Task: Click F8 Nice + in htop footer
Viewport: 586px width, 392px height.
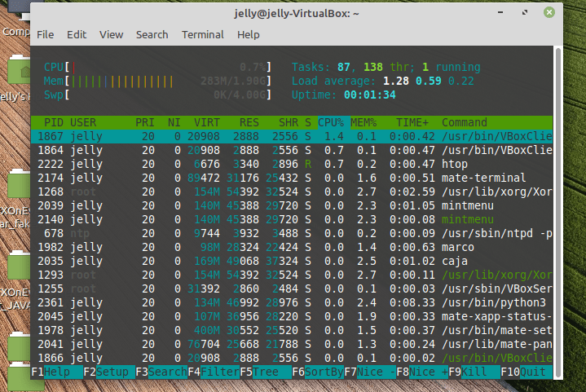Action: point(422,372)
